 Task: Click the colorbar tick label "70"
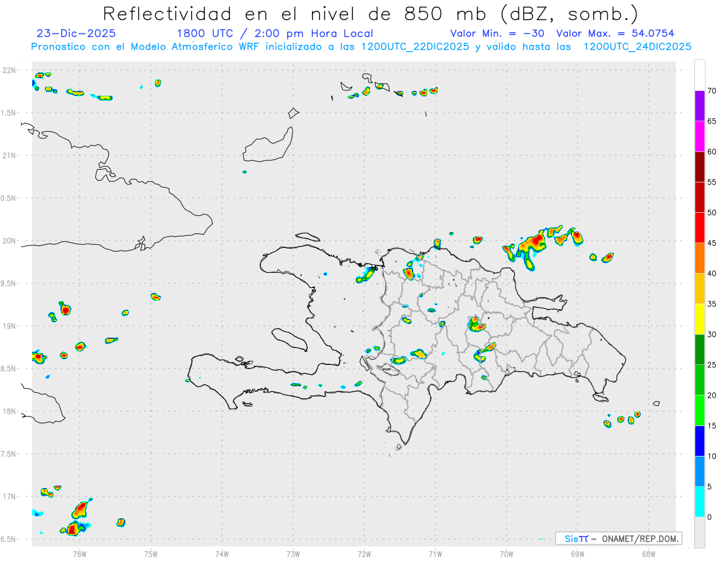(712, 91)
